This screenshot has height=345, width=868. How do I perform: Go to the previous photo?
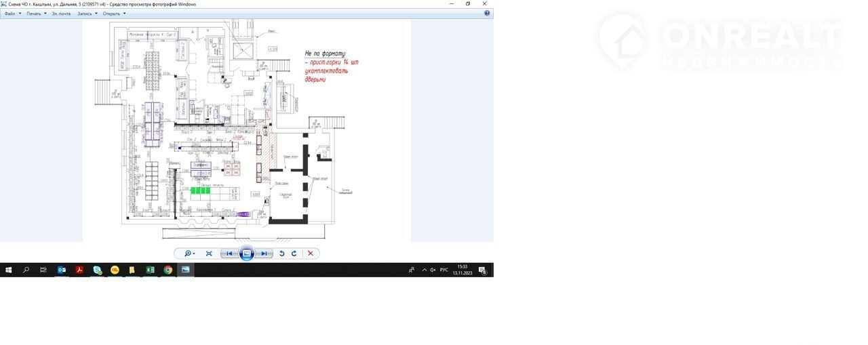[229, 253]
